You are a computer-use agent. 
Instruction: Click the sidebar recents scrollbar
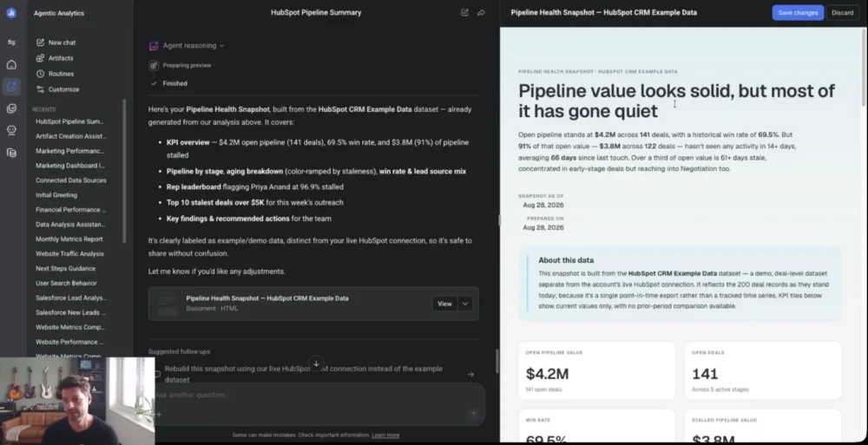(124, 171)
